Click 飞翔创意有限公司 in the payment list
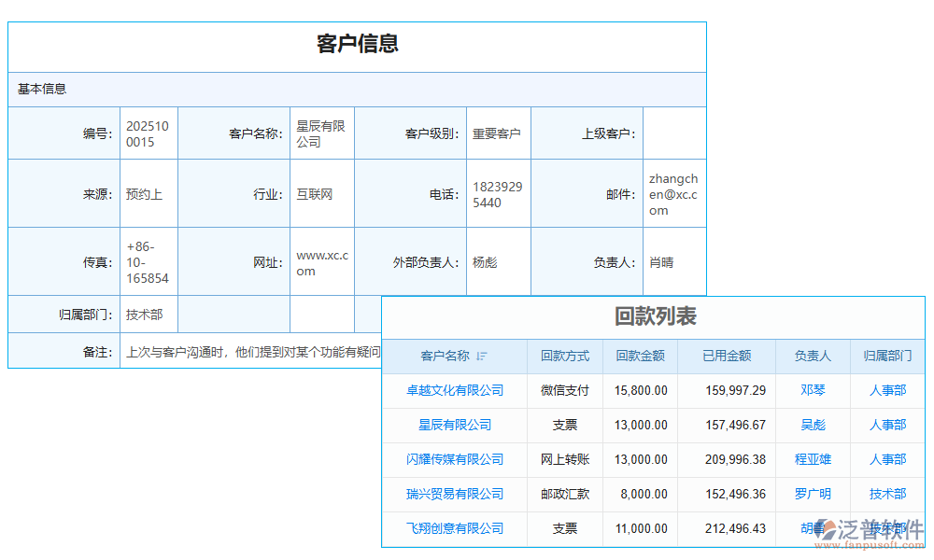The width and height of the screenshot is (934, 560). (x=454, y=528)
